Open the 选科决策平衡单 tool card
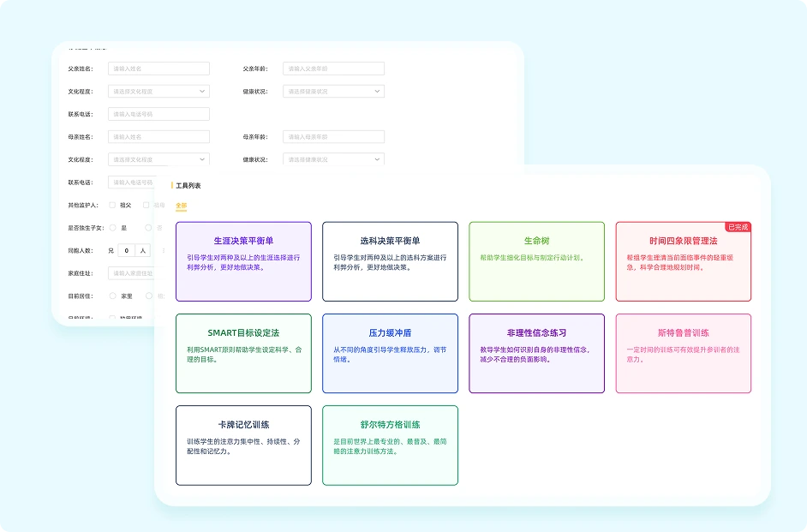 pos(390,260)
